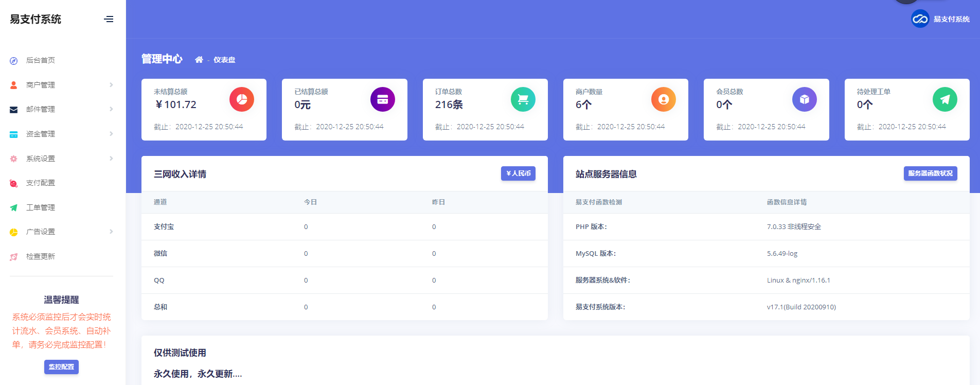The image size is (980, 385).
Task: Click the home icon in breadcrumb
Action: click(199, 60)
